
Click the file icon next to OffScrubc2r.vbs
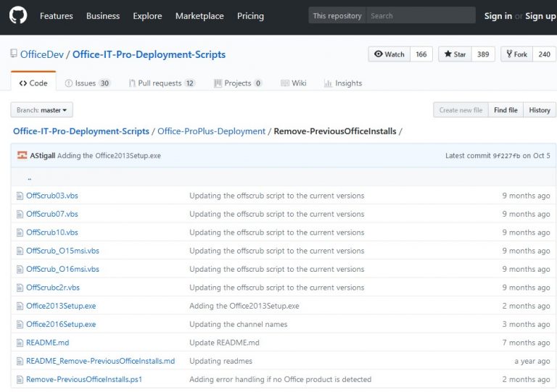click(x=20, y=288)
